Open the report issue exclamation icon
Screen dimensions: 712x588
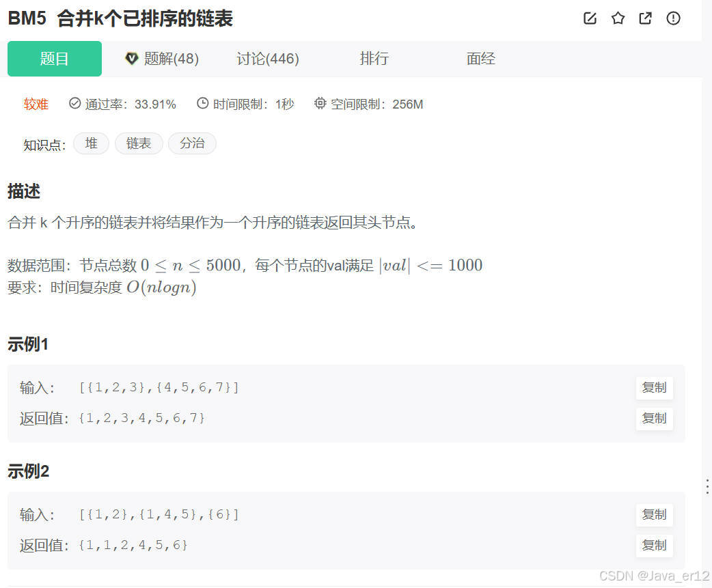click(673, 18)
